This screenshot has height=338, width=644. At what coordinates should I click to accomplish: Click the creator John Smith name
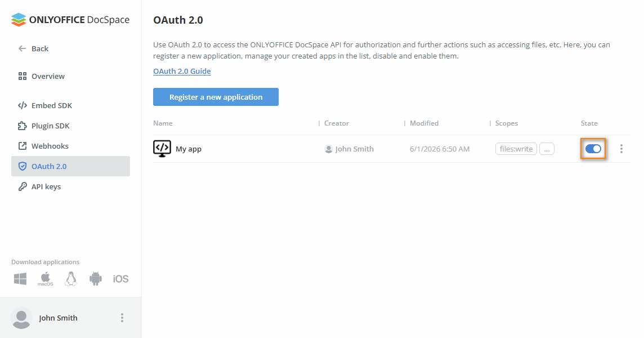(355, 149)
